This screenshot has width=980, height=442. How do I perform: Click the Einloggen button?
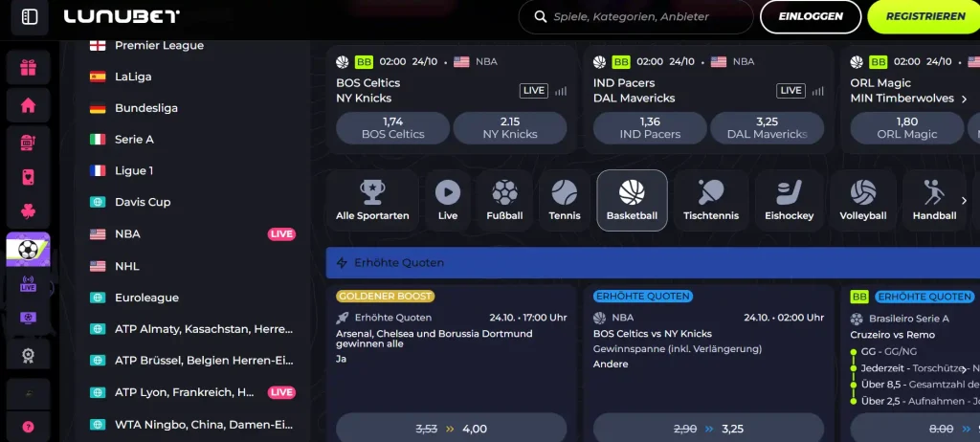point(811,17)
